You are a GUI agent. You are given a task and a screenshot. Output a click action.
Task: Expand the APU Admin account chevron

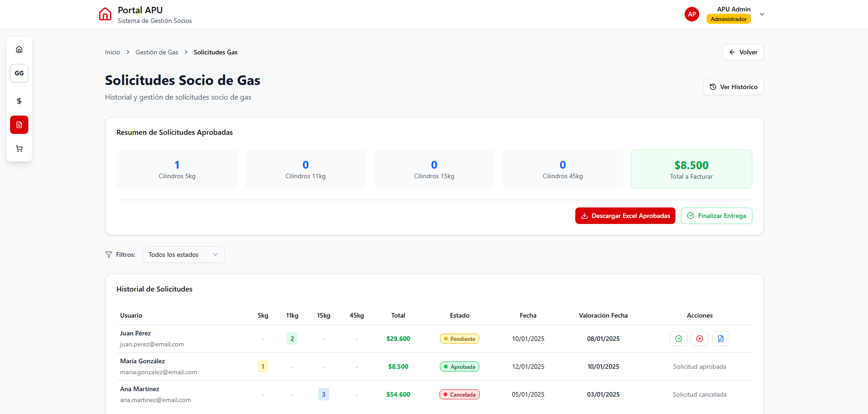tap(762, 14)
